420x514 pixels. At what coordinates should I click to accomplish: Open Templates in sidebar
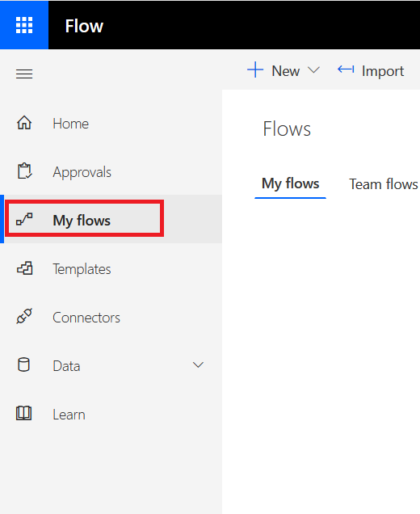coord(82,269)
